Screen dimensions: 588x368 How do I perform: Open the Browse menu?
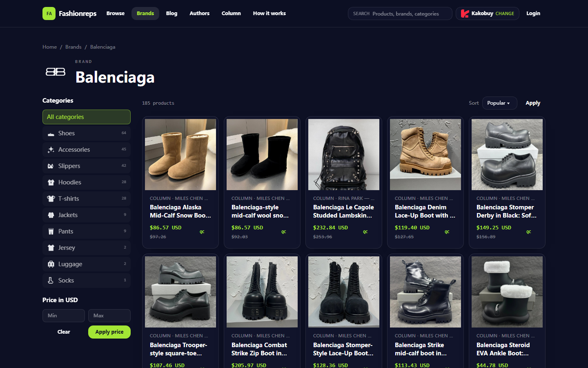(116, 13)
